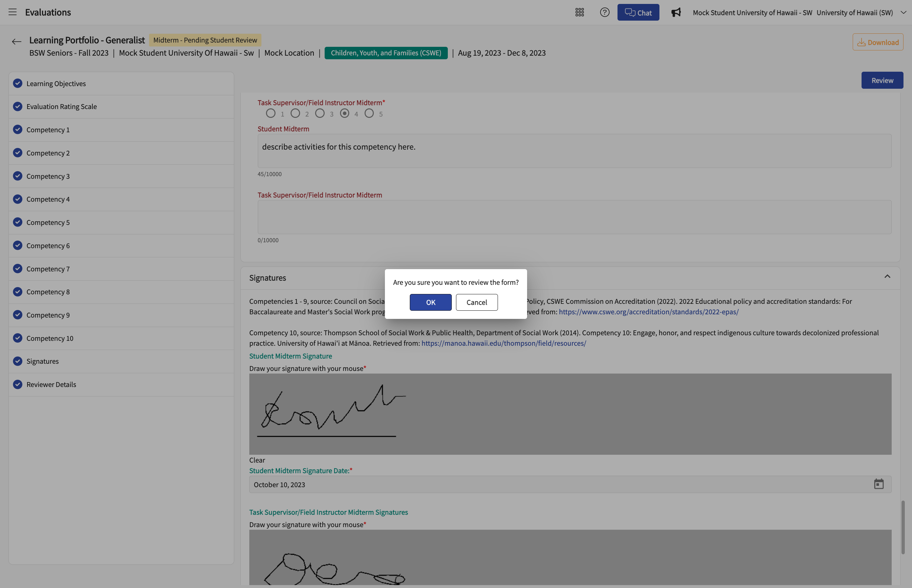912x588 pixels.
Task: Select rating 5 for Instructor Midterm
Action: [x=369, y=113]
